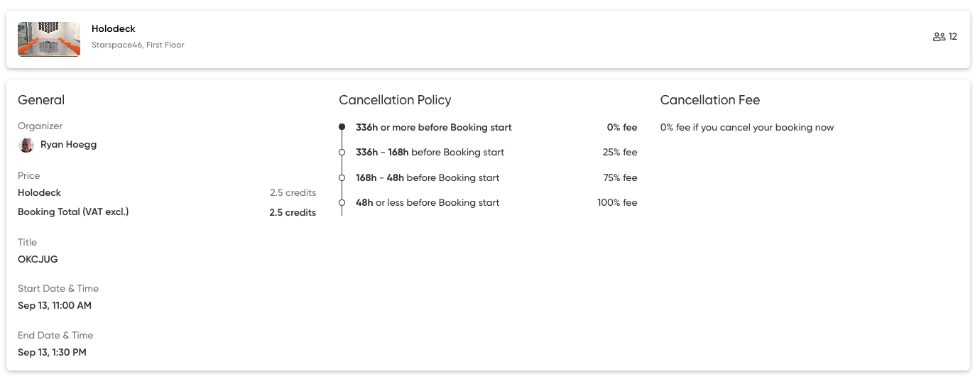Image resolution: width=980 pixels, height=379 pixels.
Task: Click the Cancellation Fee heading
Action: 710,100
